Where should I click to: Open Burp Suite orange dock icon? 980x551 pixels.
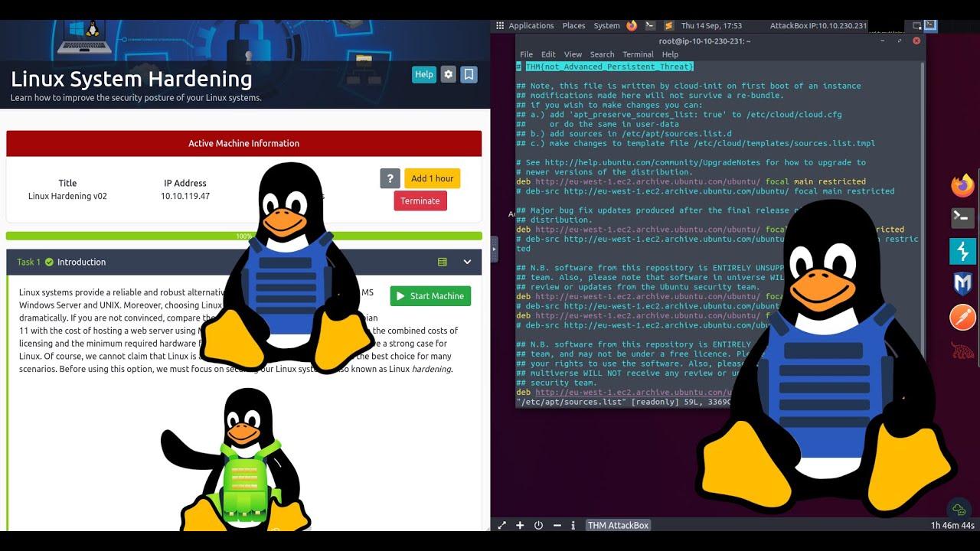[962, 317]
